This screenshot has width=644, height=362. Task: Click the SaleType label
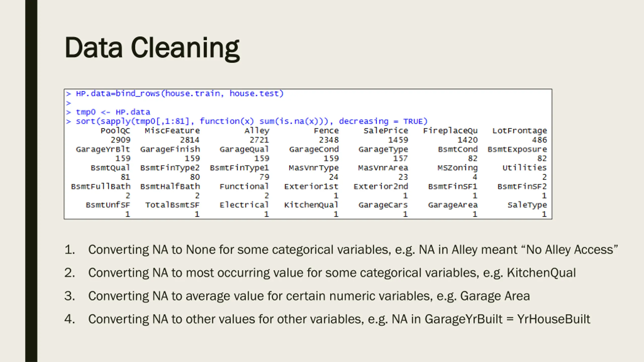[527, 205]
